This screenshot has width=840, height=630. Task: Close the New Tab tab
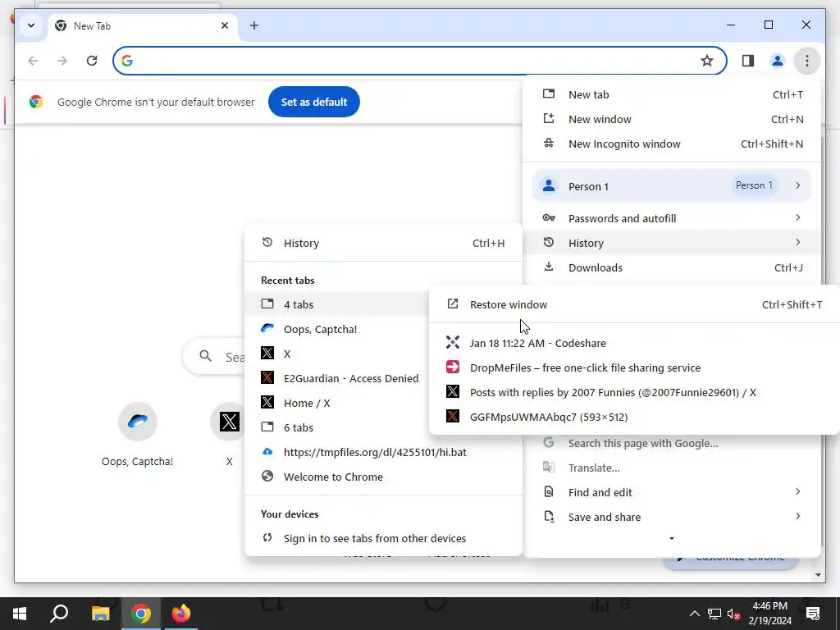click(225, 25)
